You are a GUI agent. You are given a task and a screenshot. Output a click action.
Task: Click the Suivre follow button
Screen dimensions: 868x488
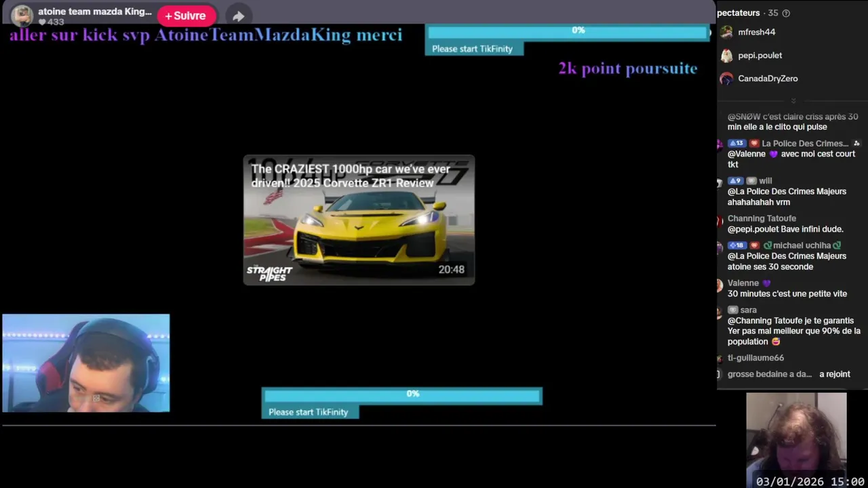tap(185, 16)
